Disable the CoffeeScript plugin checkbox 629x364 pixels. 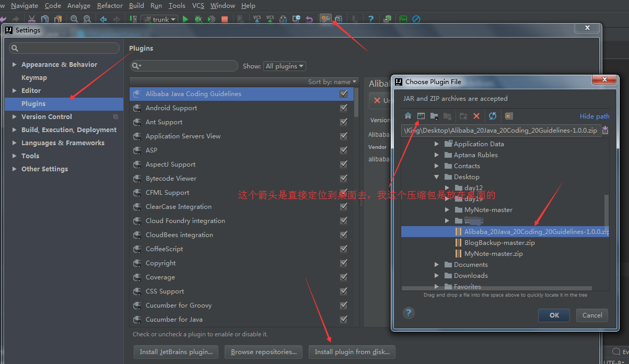coord(343,249)
